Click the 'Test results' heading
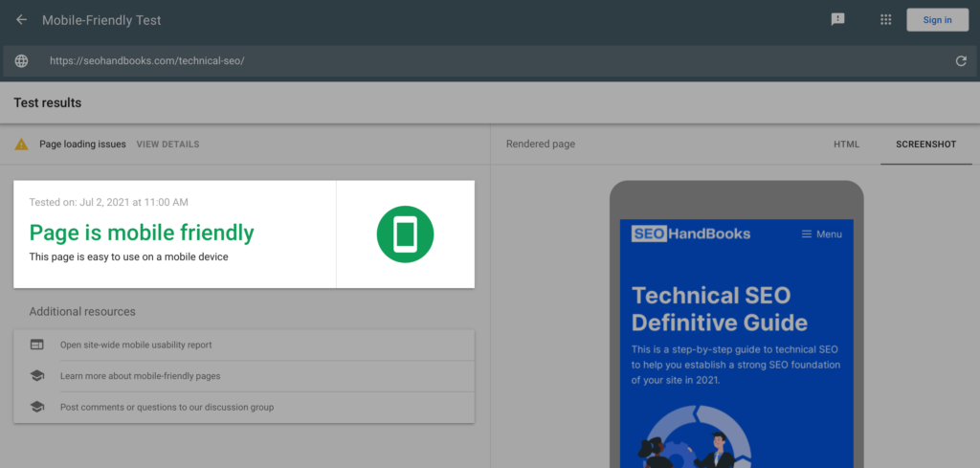 pos(48,102)
